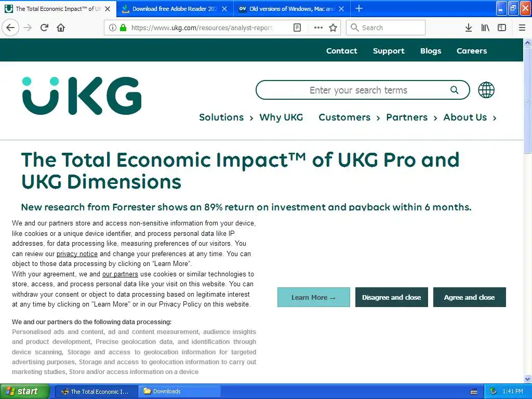This screenshot has height=399, width=532.
Task: Click the on-screen keyboard tray icon
Action: [x=474, y=392]
